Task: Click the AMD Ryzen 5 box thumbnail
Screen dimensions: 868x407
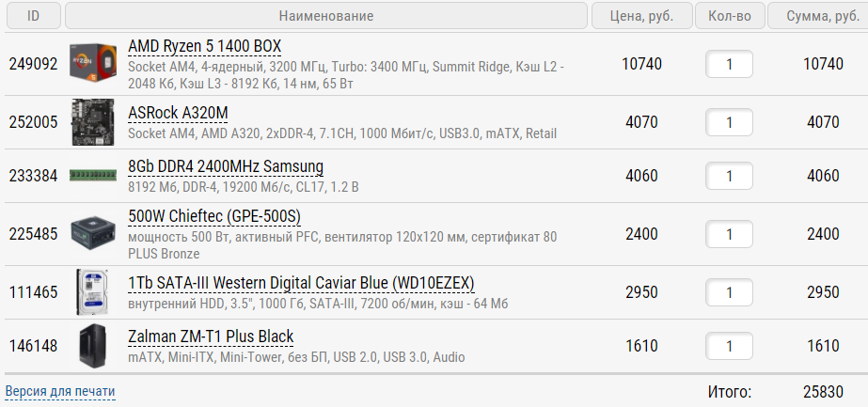Action: 93,64
